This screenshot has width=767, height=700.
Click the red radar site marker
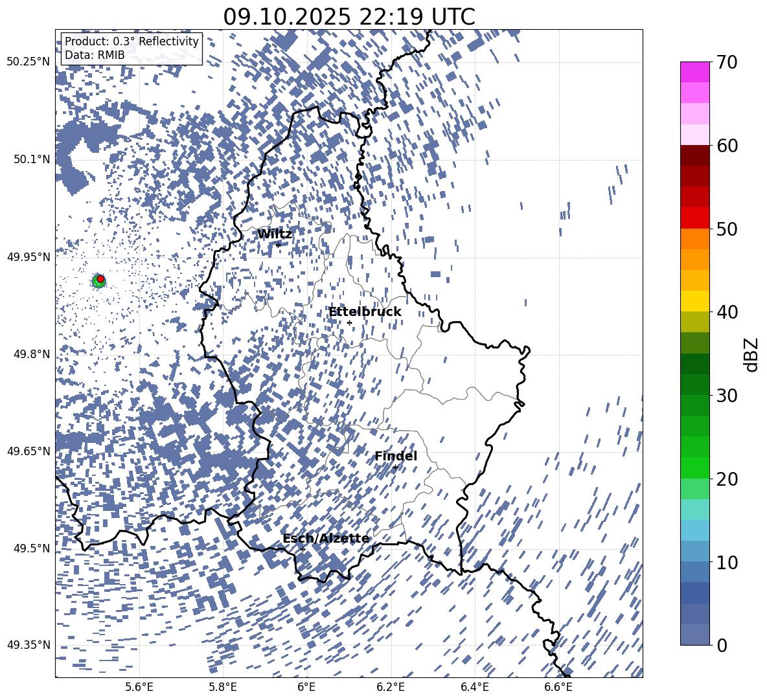coord(100,278)
